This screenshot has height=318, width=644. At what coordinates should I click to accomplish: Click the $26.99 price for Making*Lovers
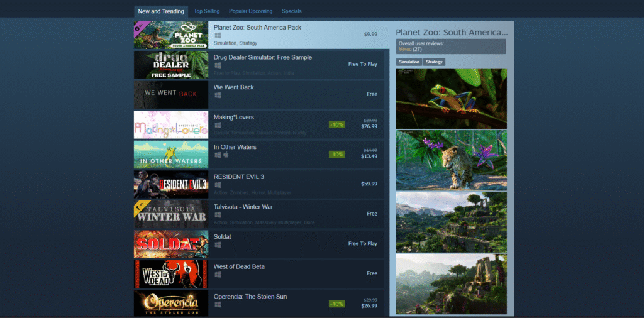pos(369,126)
